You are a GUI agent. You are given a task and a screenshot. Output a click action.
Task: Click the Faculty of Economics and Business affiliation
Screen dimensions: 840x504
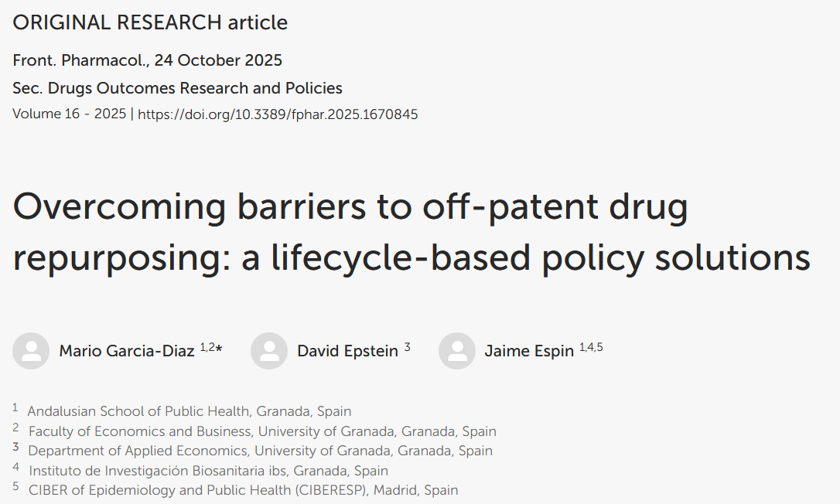click(x=262, y=431)
